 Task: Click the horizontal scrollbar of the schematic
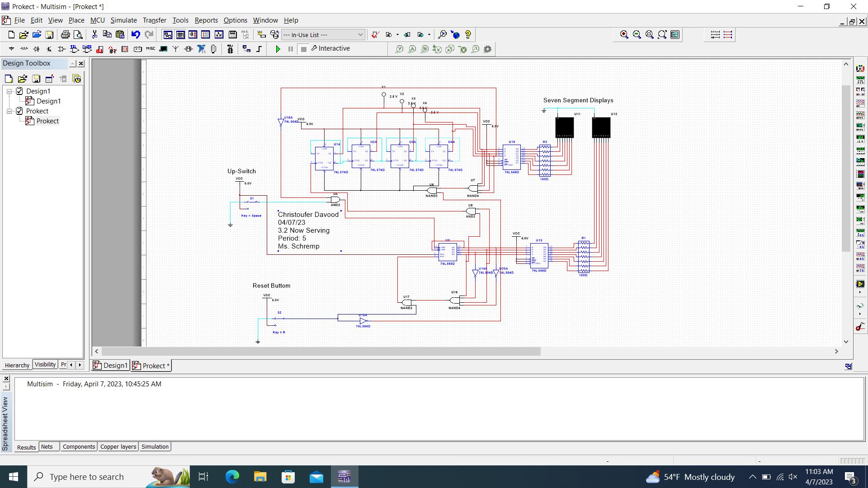(x=321, y=352)
